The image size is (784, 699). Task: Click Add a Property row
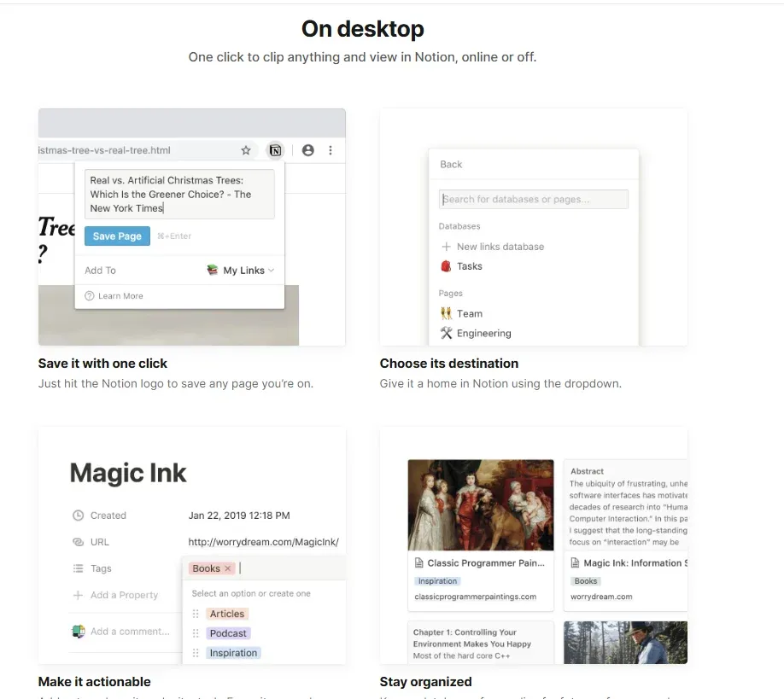pos(124,595)
